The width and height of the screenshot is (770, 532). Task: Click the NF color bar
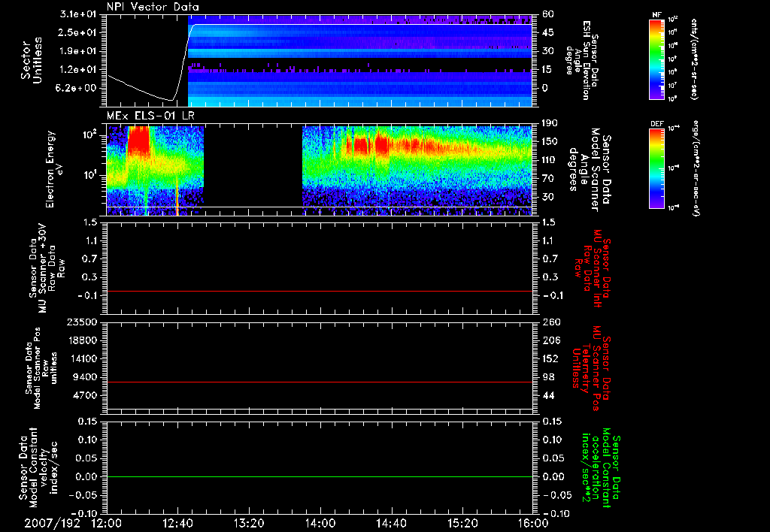pyautogui.click(x=657, y=59)
